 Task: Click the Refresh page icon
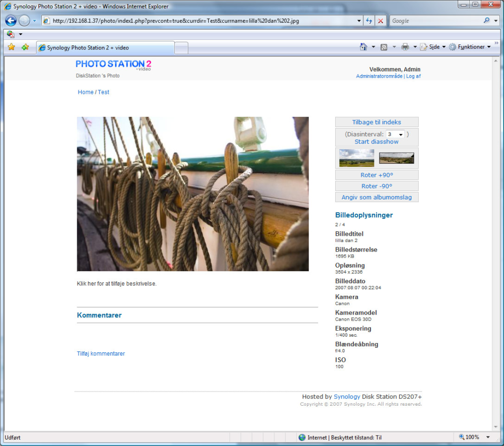[369, 21]
